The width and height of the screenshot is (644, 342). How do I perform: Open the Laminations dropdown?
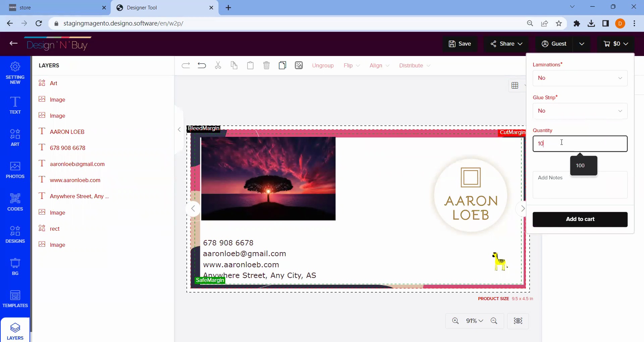click(580, 78)
